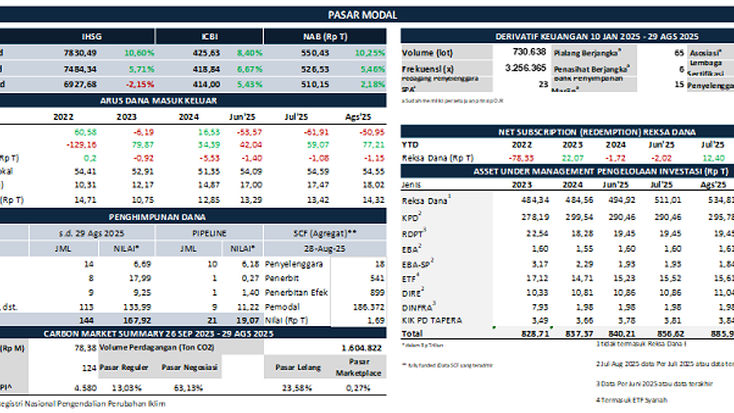The height and width of the screenshot is (413, 734).
Task: Select the IHSG value 7830,49
Action: [x=80, y=53]
